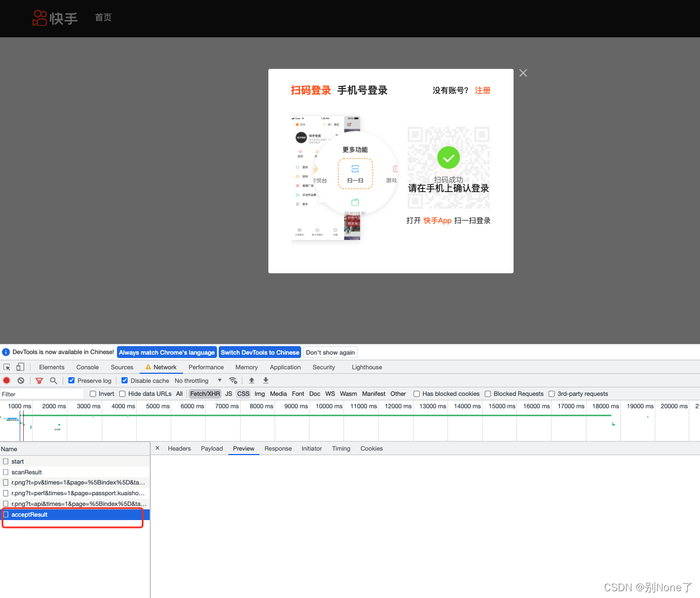This screenshot has height=598, width=700.
Task: Click the Name column header
Action: pyautogui.click(x=75, y=449)
